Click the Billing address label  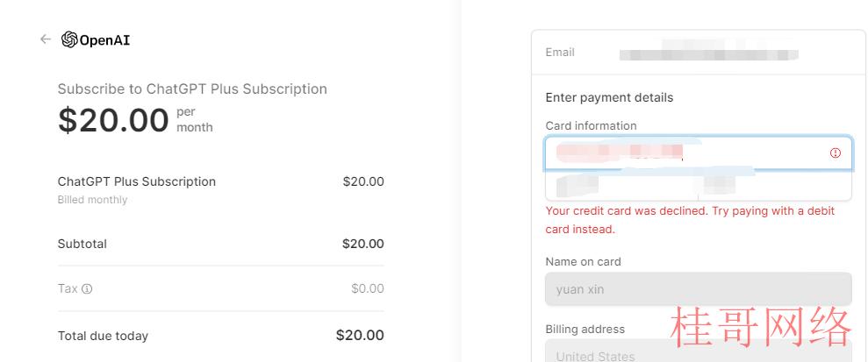[x=585, y=330]
